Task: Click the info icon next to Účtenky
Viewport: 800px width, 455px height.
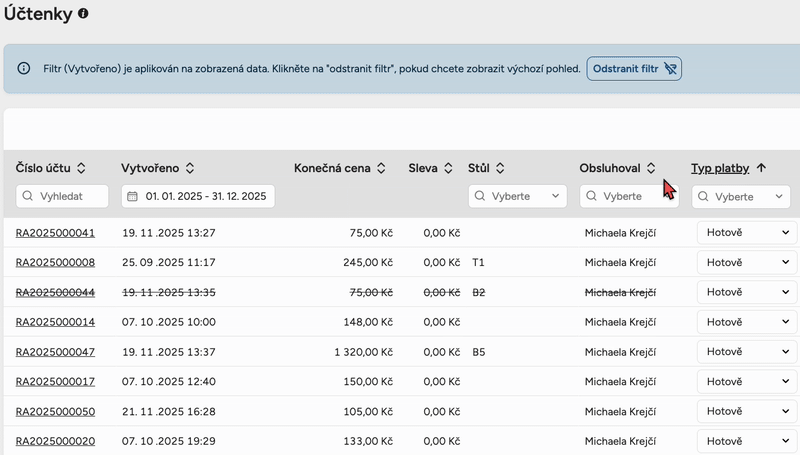Action: (x=83, y=14)
